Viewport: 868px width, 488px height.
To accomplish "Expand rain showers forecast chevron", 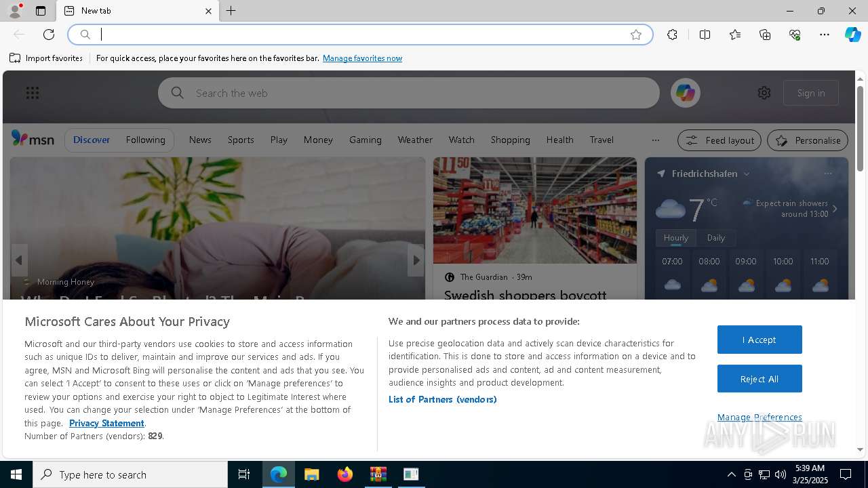I will point(835,209).
